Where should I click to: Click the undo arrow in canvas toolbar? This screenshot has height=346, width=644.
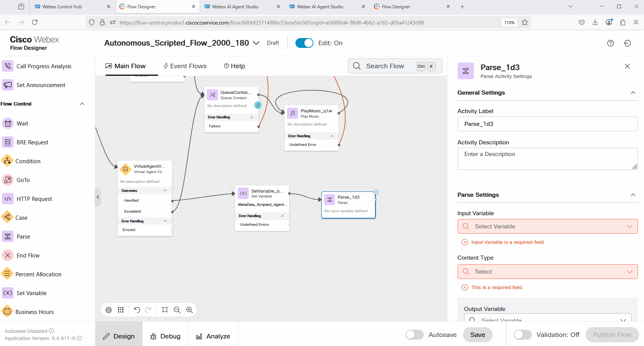tap(137, 310)
